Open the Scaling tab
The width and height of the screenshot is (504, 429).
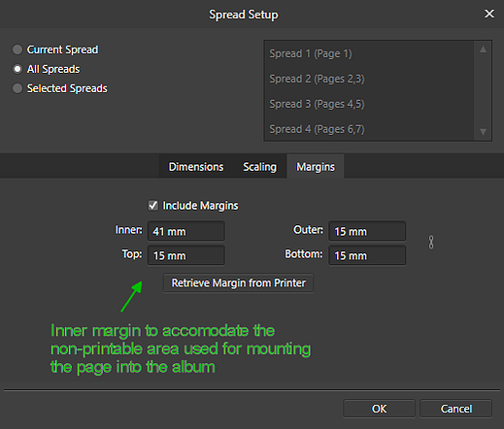[259, 167]
